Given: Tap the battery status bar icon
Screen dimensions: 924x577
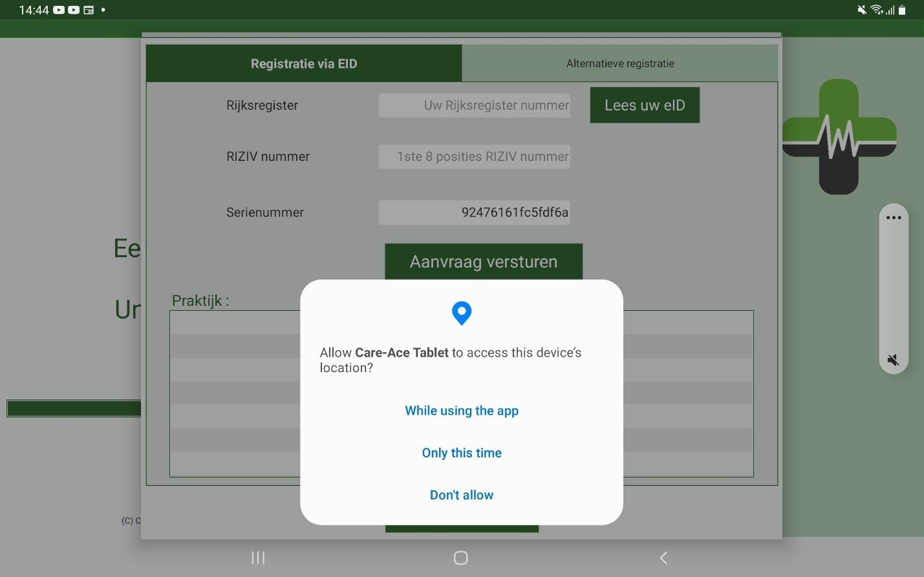Looking at the screenshot, I should pos(902,10).
